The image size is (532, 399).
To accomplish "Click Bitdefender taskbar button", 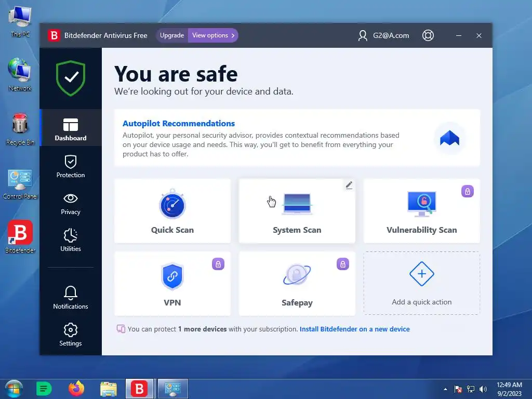I will [x=139, y=389].
